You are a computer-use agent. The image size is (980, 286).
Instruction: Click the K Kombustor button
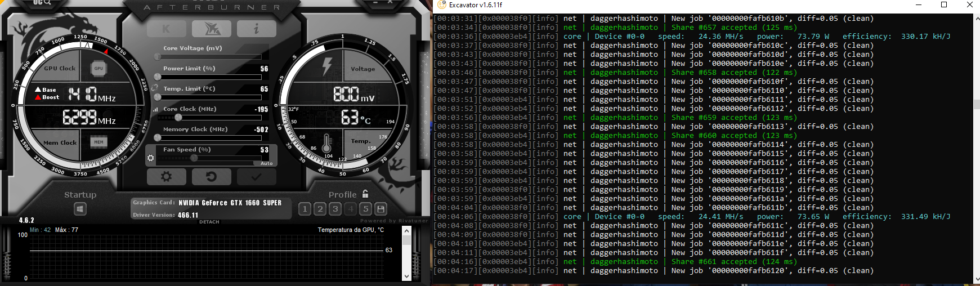[167, 29]
